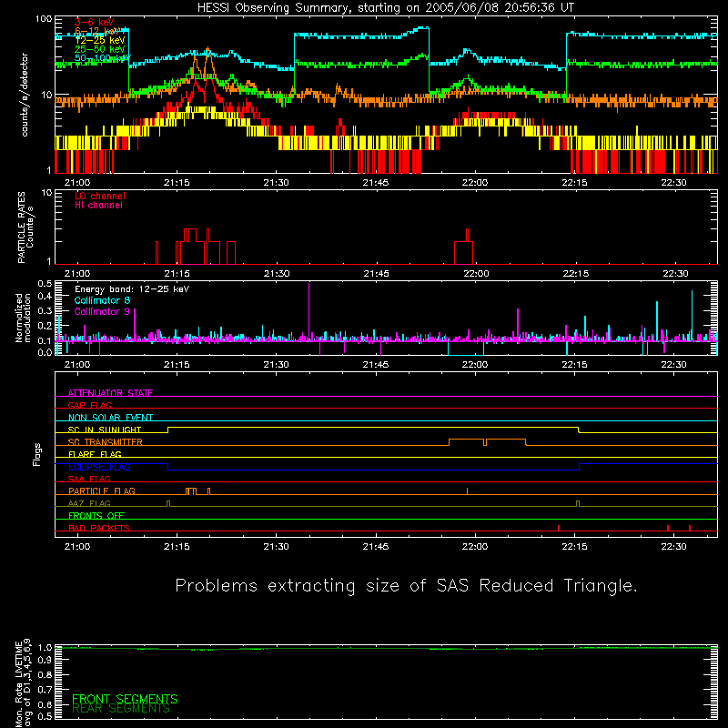
Task: Click the 21:45 tick under particle rates plot
Action: click(x=376, y=274)
